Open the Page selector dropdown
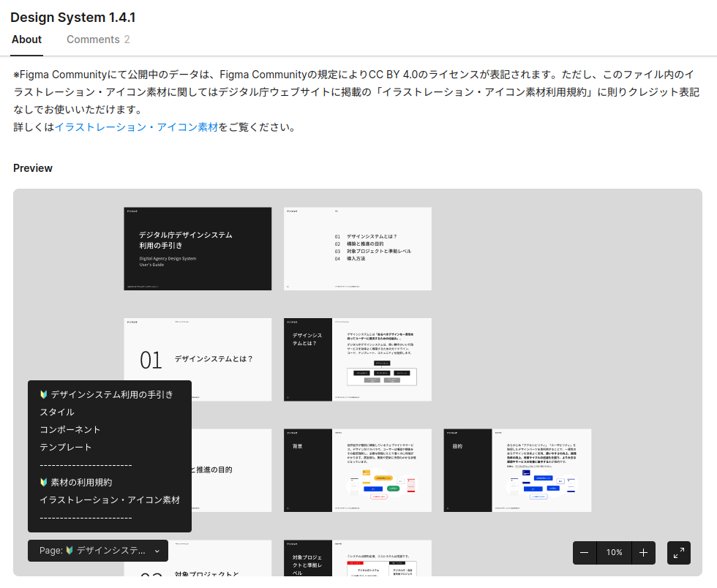Viewport: 717px width, 588px height. tap(98, 551)
